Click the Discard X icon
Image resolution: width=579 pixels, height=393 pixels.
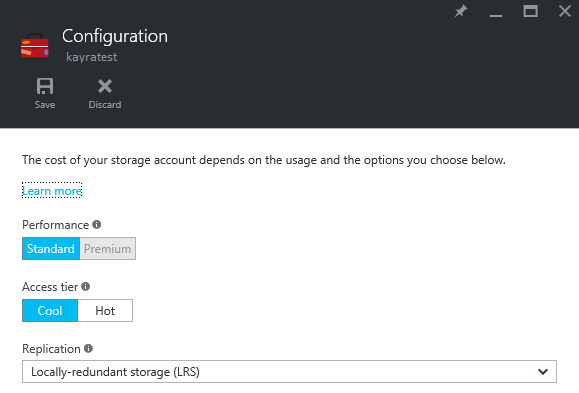click(105, 86)
